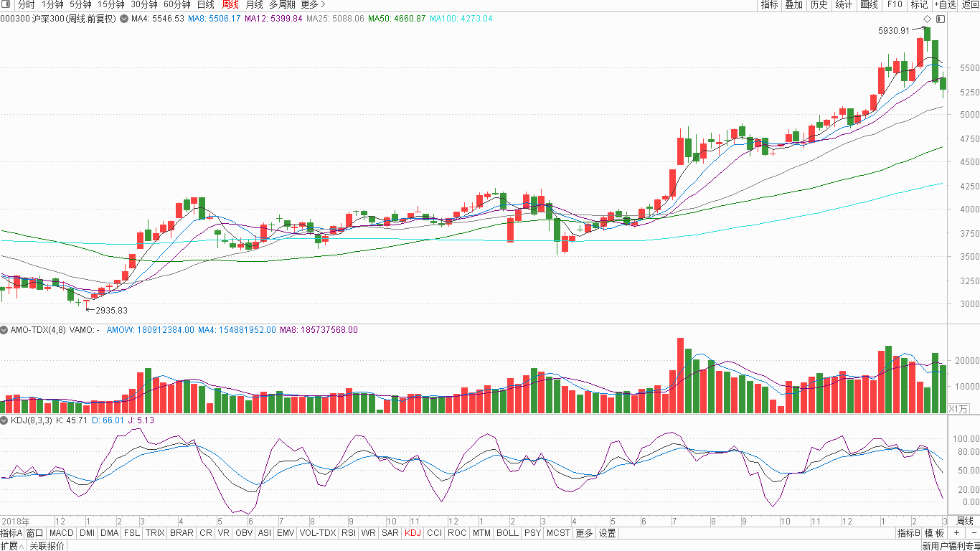Open the 历史 history button
Viewport: 980px width, 551px height.
tap(819, 4)
